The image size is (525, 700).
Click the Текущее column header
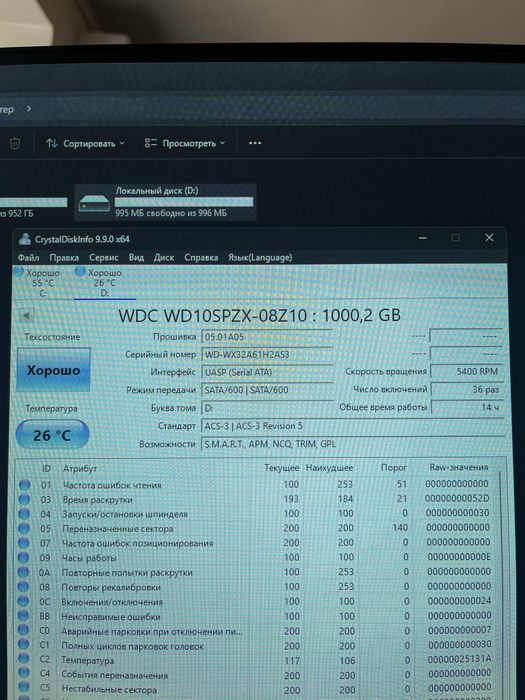coord(281,468)
